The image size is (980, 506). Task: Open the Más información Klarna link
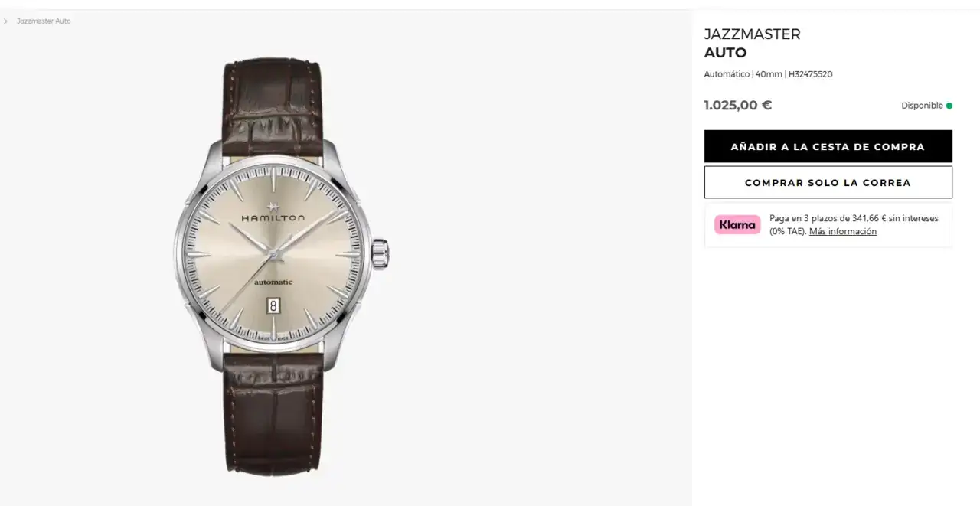click(x=843, y=231)
